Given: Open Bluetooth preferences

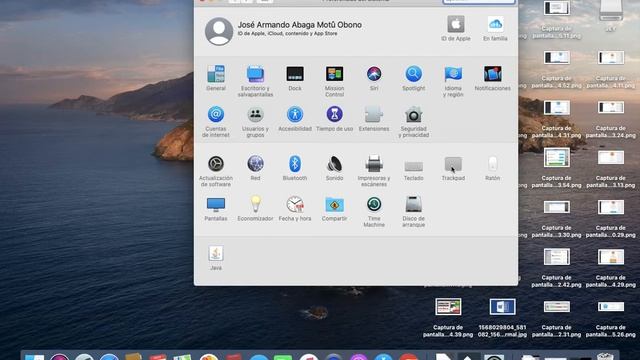Looking at the screenshot, I should click(x=295, y=164).
